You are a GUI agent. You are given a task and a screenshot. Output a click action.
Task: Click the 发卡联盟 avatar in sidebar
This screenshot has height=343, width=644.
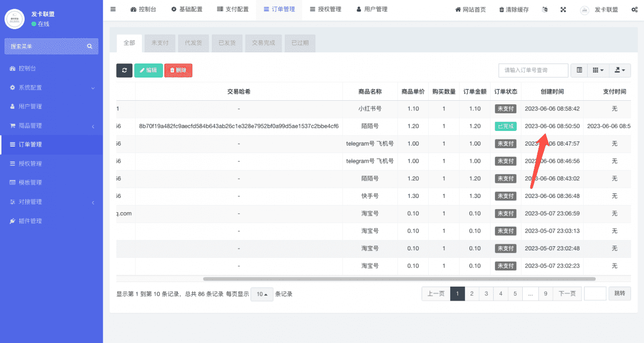[15, 19]
